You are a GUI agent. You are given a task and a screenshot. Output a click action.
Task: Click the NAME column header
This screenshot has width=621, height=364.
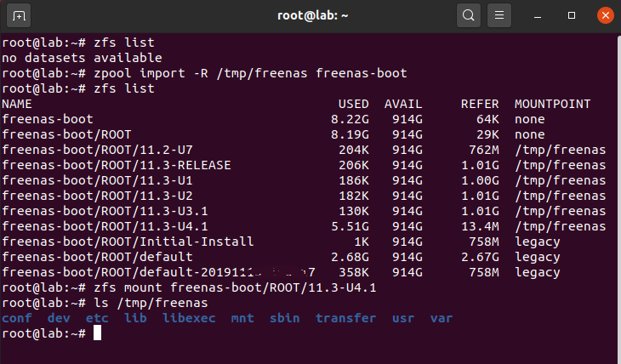click(16, 104)
